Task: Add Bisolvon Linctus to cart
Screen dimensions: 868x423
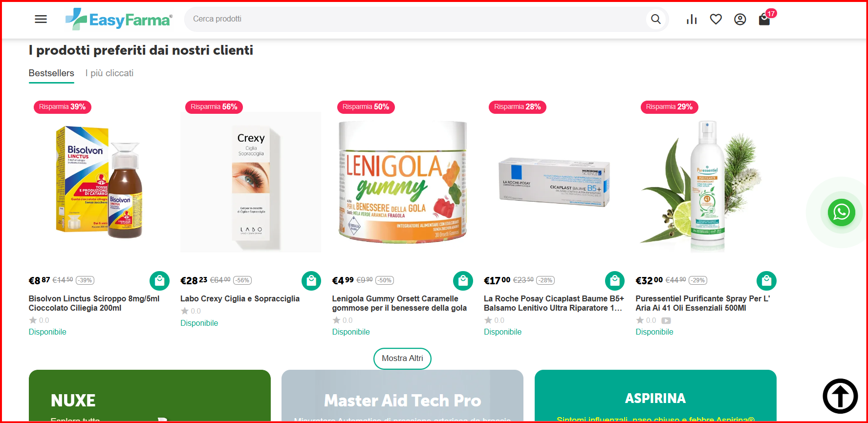Action: (x=159, y=280)
